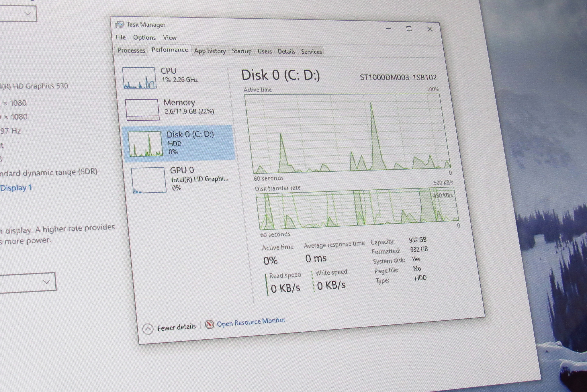Maximize the Task Manager window
Viewport: 587px width, 392px height.
coord(409,29)
